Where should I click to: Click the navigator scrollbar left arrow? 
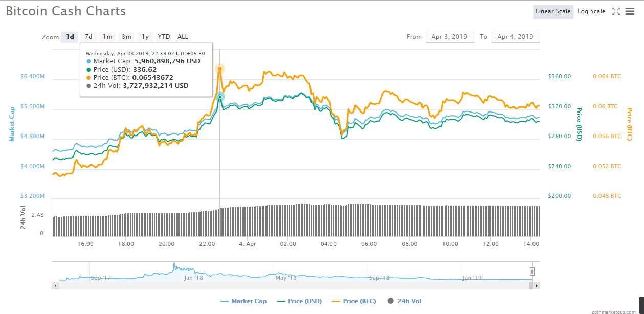pyautogui.click(x=55, y=286)
